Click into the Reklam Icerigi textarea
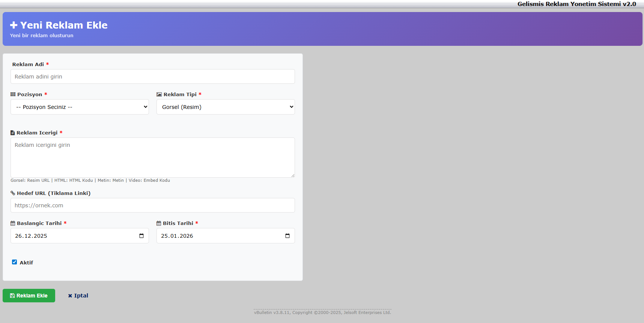The height and width of the screenshot is (323, 644). pyautogui.click(x=153, y=157)
